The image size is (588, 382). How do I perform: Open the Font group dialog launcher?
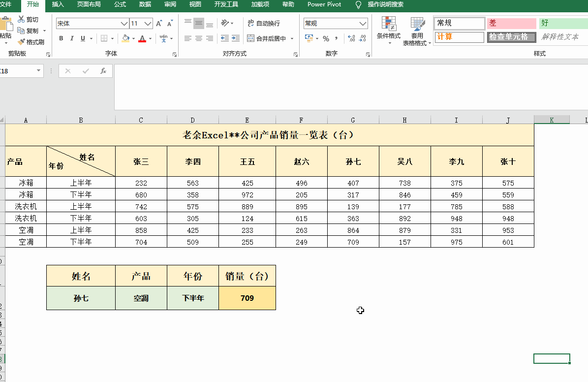(175, 55)
